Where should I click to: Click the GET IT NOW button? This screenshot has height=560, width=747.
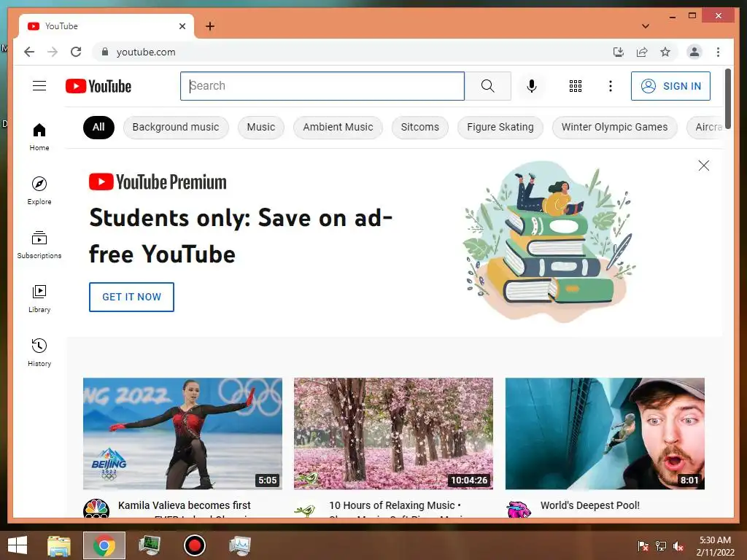131,297
